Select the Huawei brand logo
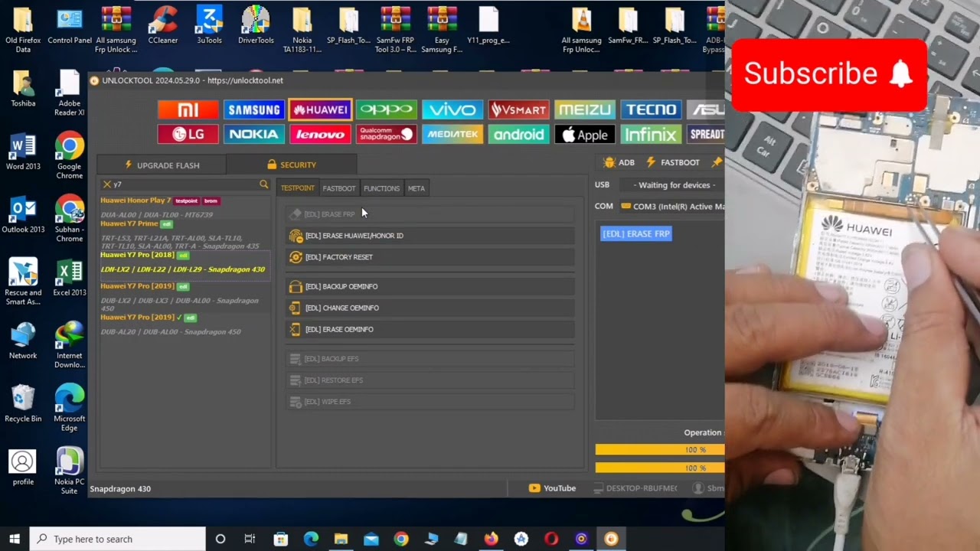980x551 pixels. [320, 109]
